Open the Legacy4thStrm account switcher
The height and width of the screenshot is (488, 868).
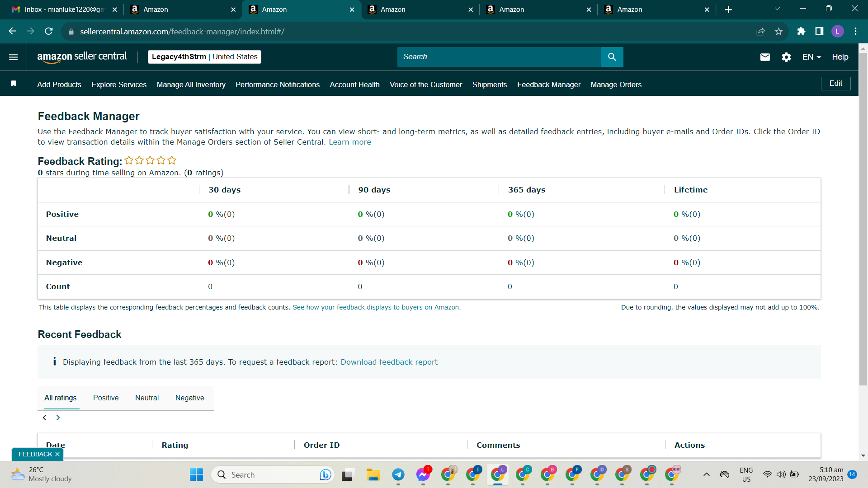204,57
